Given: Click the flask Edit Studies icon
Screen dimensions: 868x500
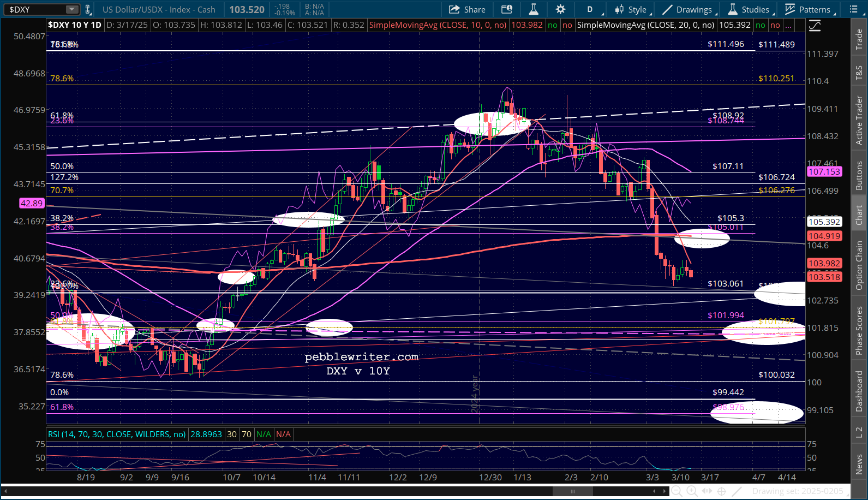Looking at the screenshot, I should tap(534, 9).
